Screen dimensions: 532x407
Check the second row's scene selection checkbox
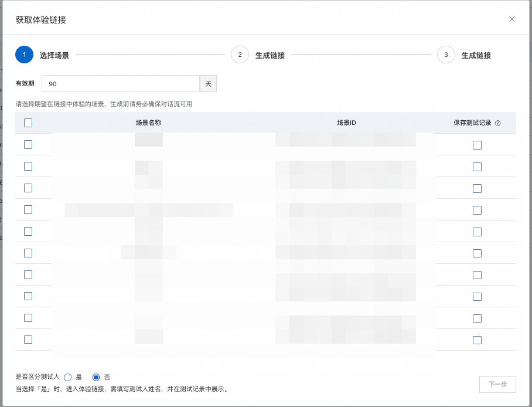(x=28, y=166)
